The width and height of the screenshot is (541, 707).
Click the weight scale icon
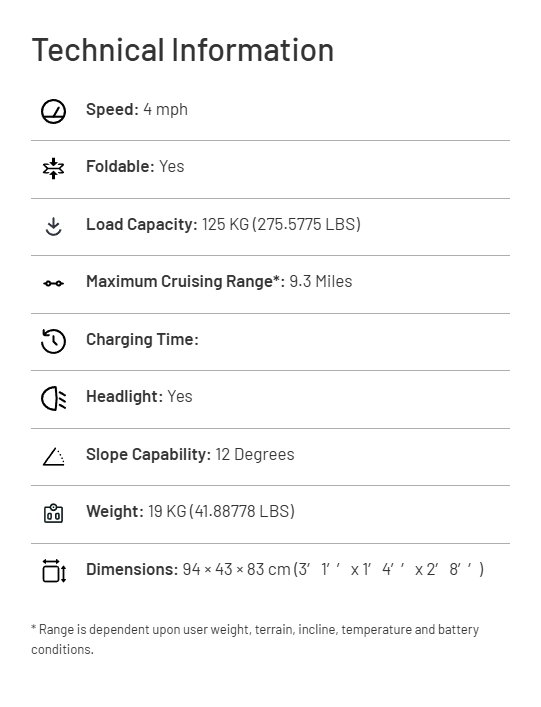pos(53,514)
